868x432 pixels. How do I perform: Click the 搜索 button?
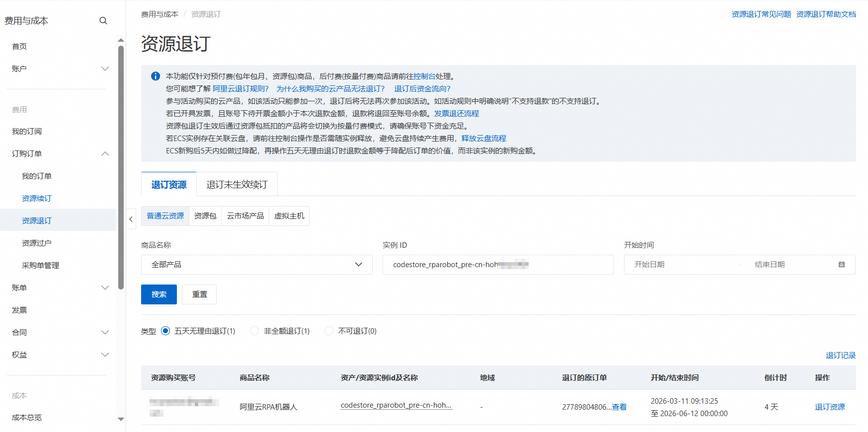coord(159,294)
